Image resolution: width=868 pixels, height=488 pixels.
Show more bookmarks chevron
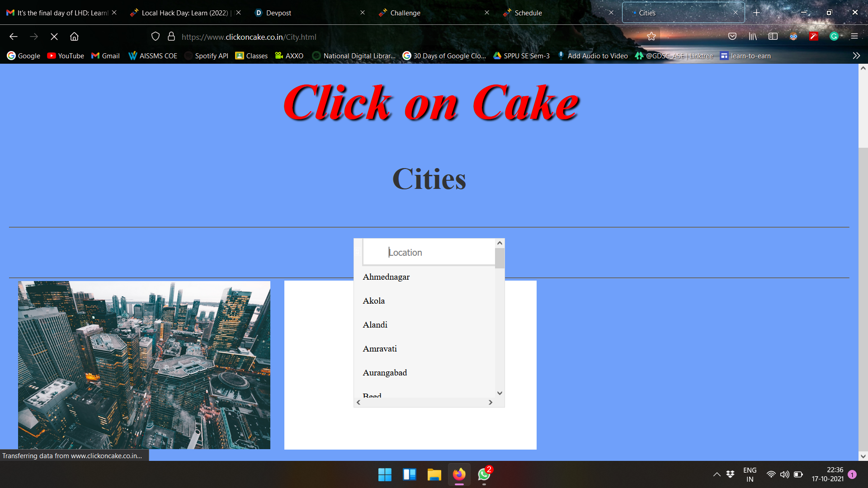coord(856,56)
